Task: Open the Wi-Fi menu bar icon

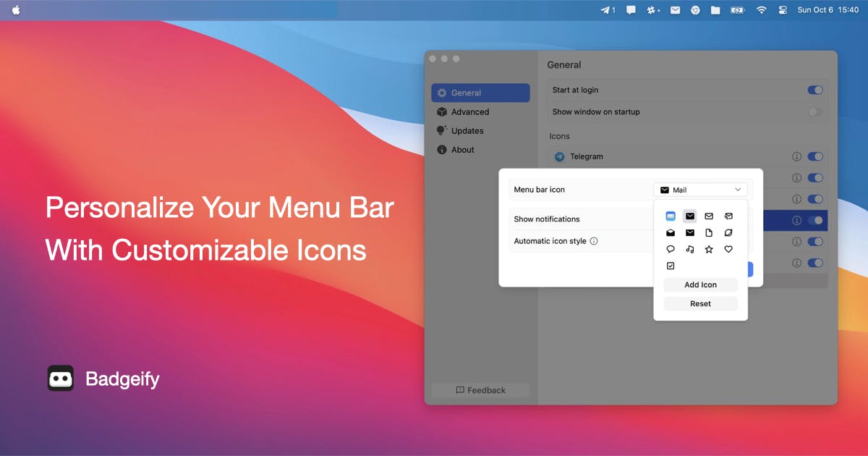Action: tap(761, 10)
